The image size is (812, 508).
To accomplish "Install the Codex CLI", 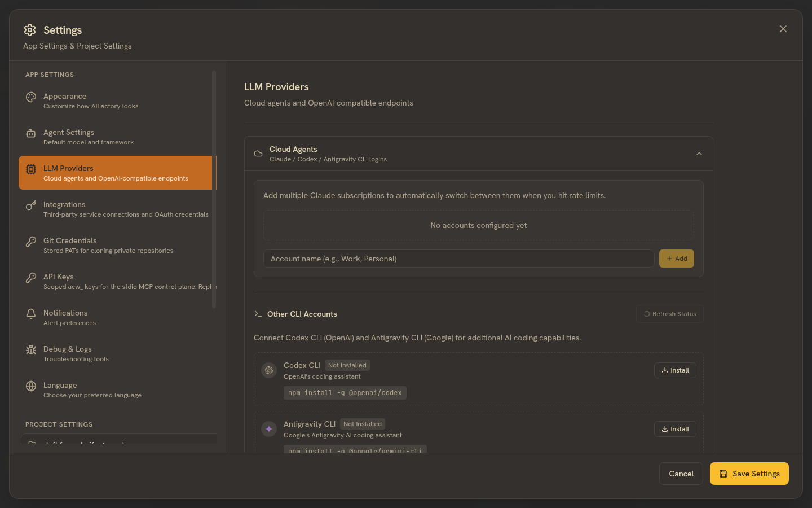I will 675,370.
